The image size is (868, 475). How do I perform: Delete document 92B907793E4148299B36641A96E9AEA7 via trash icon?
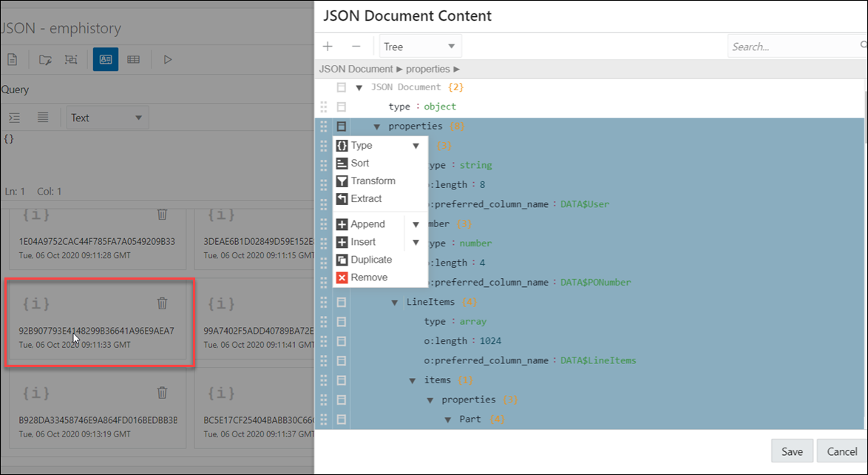163,303
